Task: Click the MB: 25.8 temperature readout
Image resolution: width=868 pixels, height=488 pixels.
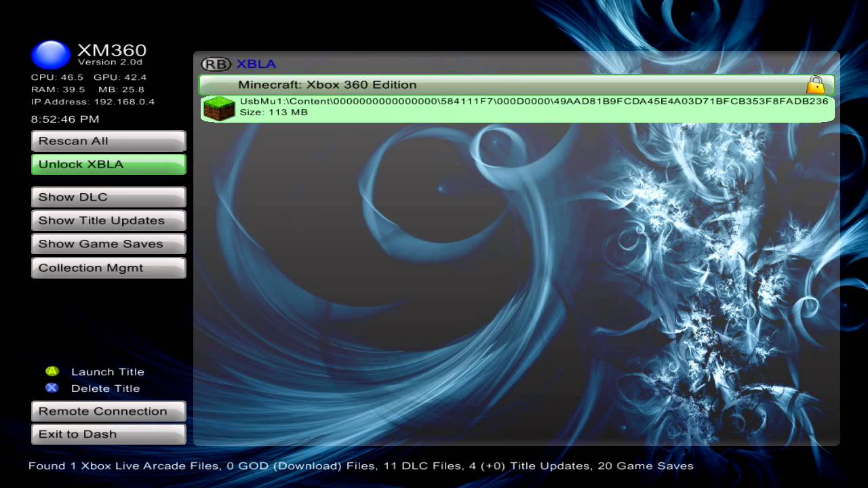Action: 121,89
